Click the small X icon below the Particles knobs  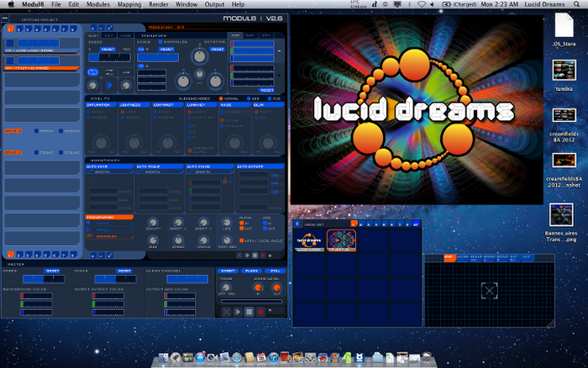[x=239, y=255]
